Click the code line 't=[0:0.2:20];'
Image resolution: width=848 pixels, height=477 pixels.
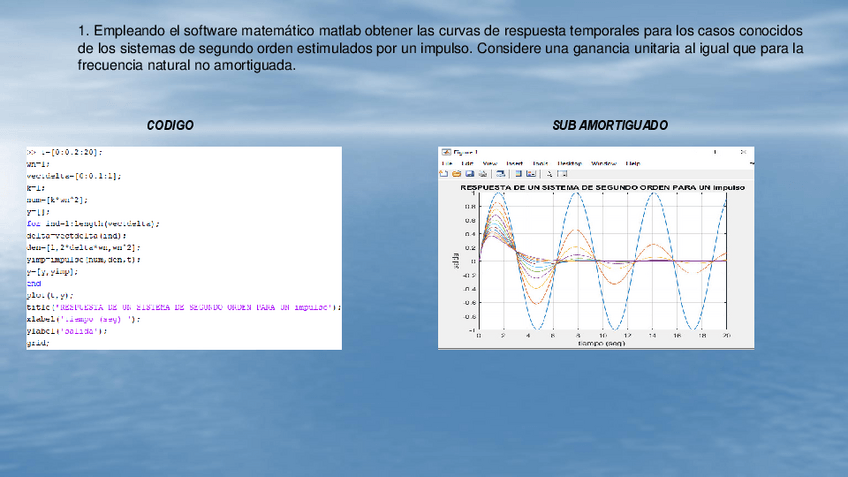[71, 153]
